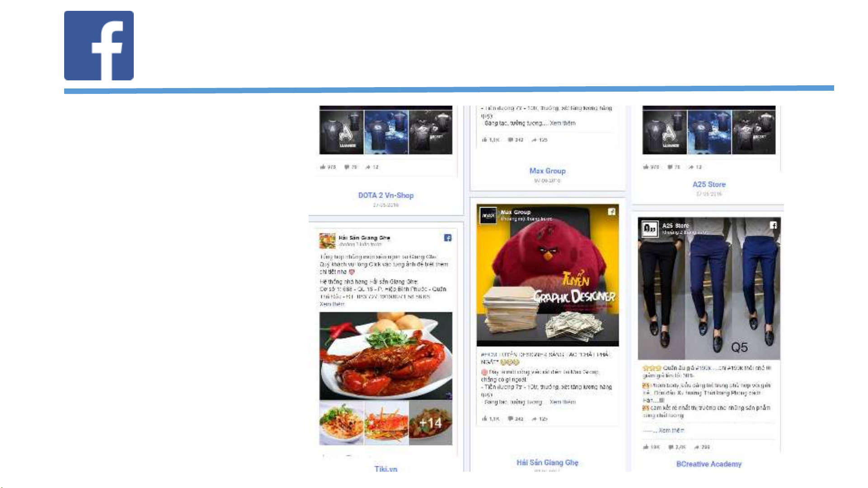Viewport: 868px width, 488px height.
Task: Click the large Facebook logo on the slide
Action: (x=99, y=46)
